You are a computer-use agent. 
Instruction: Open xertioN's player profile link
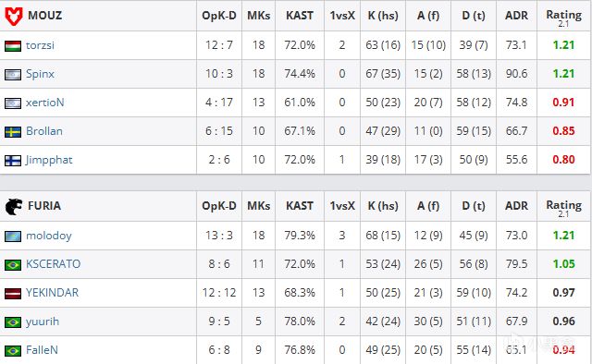pos(45,103)
